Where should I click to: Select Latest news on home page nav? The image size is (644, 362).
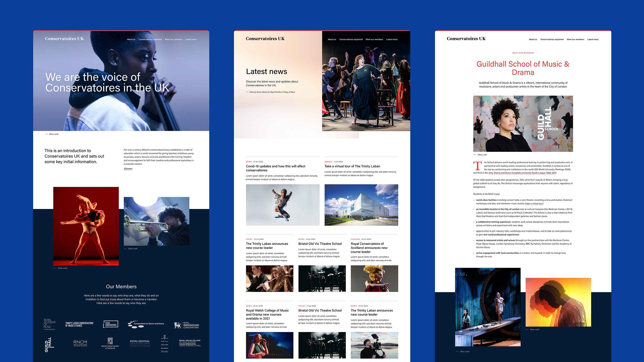(x=191, y=40)
